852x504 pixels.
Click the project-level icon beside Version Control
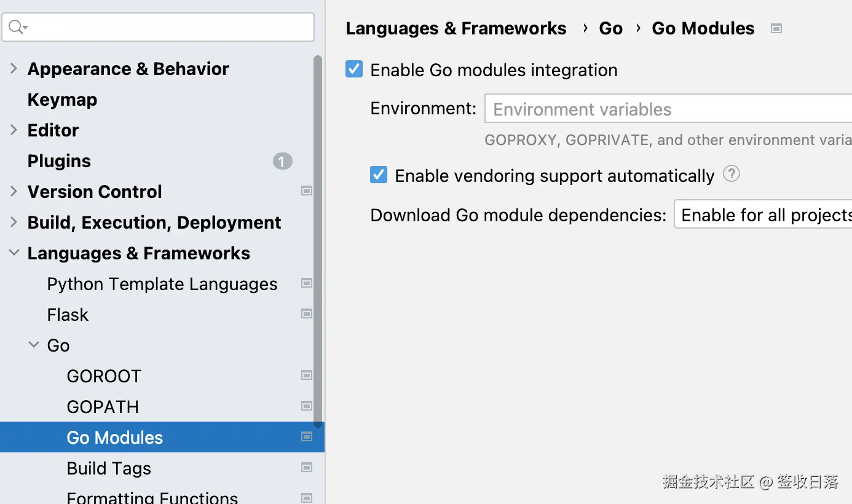click(306, 191)
